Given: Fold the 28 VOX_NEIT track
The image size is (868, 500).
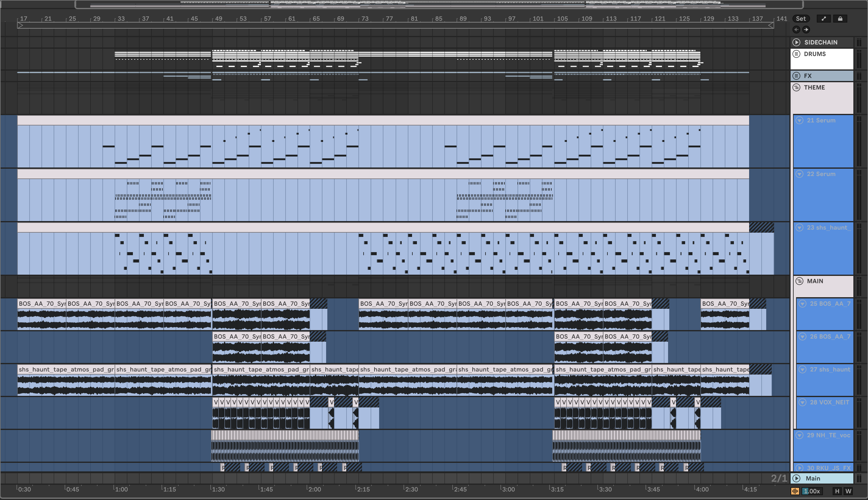Looking at the screenshot, I should click(802, 403).
